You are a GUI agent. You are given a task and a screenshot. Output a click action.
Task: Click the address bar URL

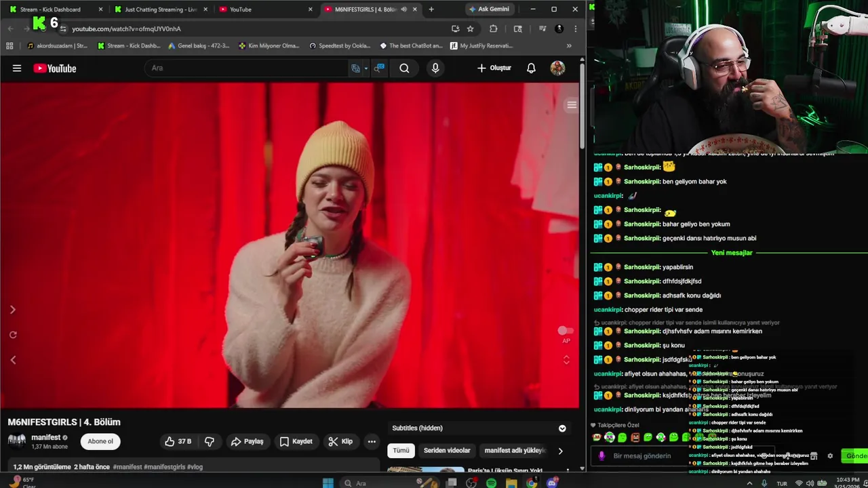click(x=126, y=29)
